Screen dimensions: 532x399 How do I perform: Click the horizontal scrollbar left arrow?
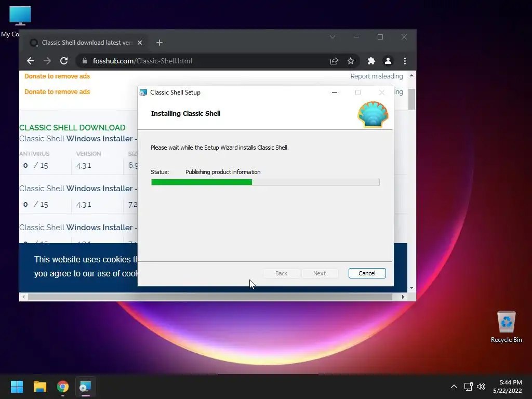(23, 297)
